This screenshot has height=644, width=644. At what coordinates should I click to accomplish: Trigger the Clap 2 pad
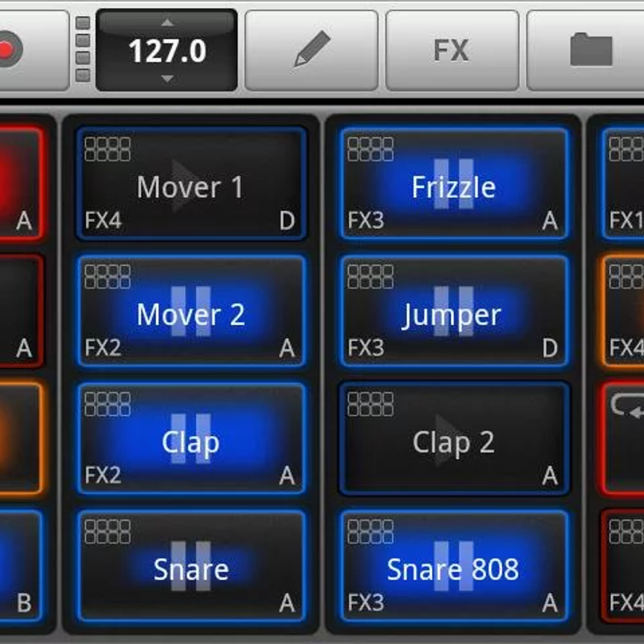[x=454, y=438]
